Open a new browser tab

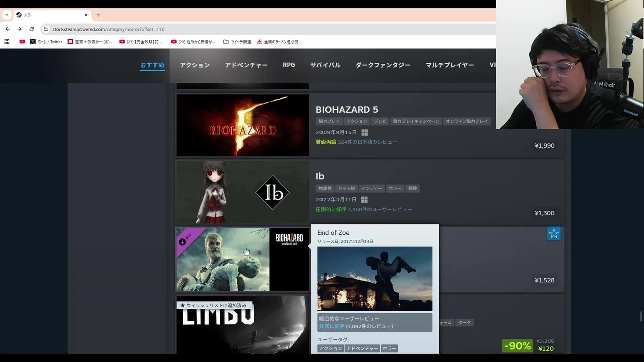(x=98, y=15)
